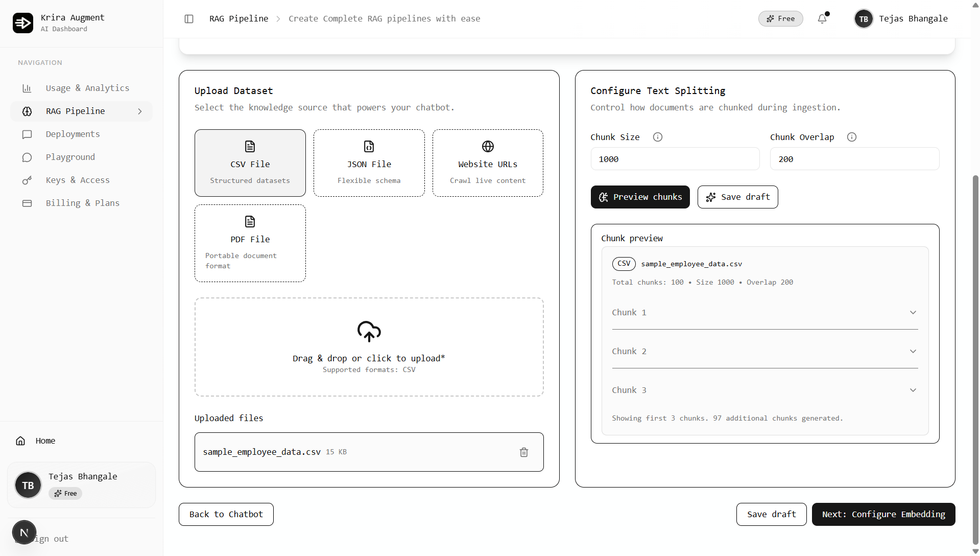Image resolution: width=980 pixels, height=556 pixels.
Task: Click the Free plan badge in header
Action: [x=781, y=19]
